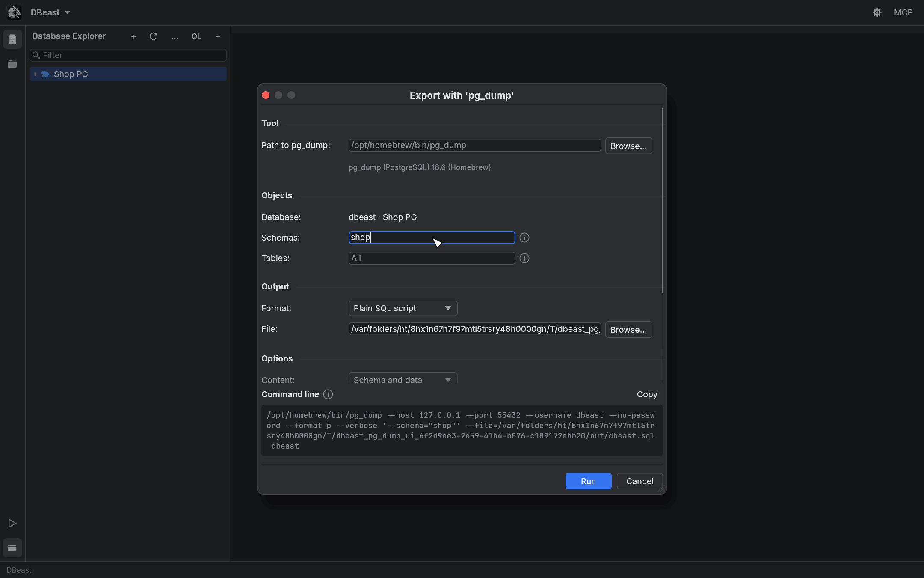The image size is (924, 578).
Task: Open the files folder sidebar icon
Action: (12, 64)
